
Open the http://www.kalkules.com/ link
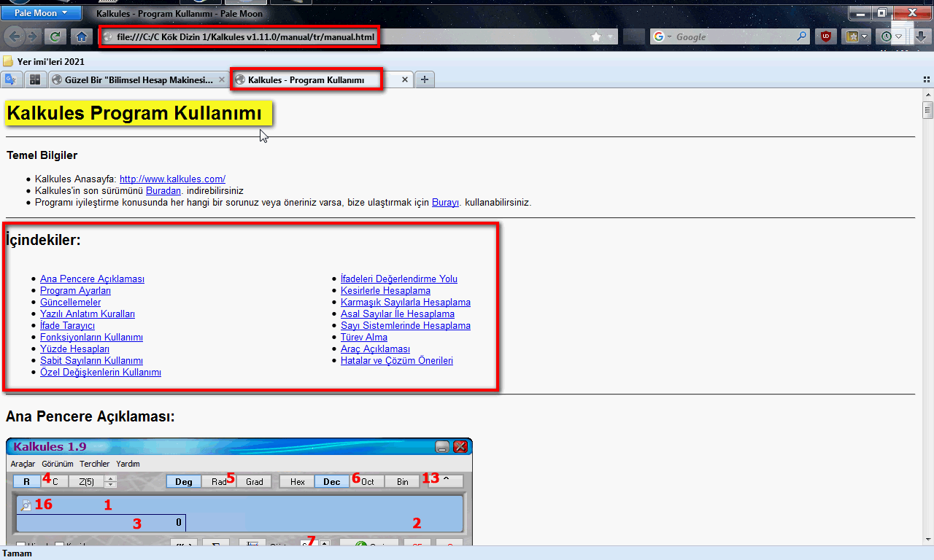(172, 179)
